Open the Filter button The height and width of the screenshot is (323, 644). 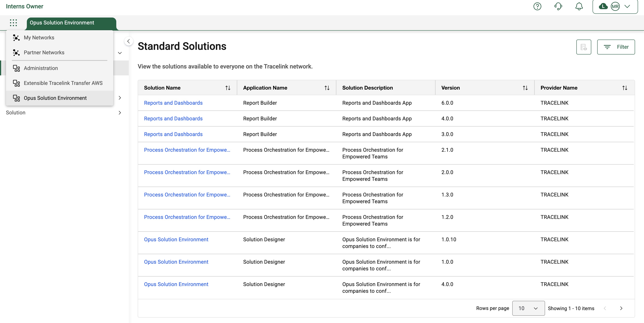coord(616,47)
